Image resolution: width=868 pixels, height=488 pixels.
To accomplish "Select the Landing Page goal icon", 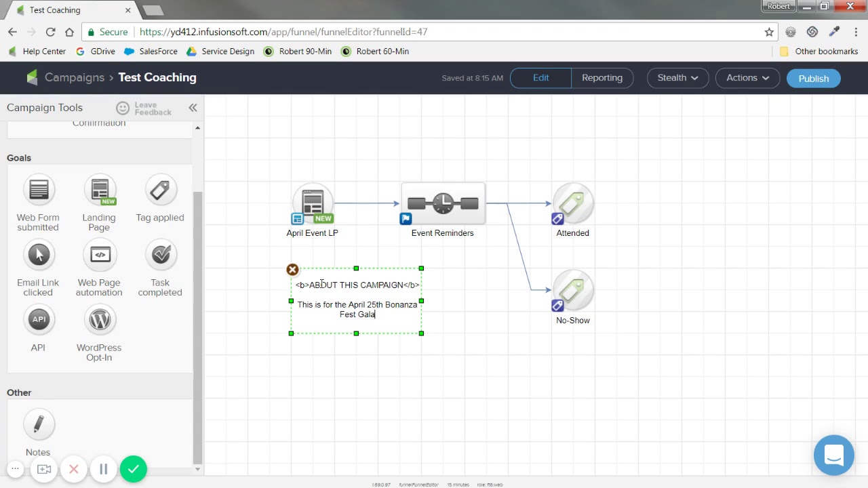I will coord(100,190).
